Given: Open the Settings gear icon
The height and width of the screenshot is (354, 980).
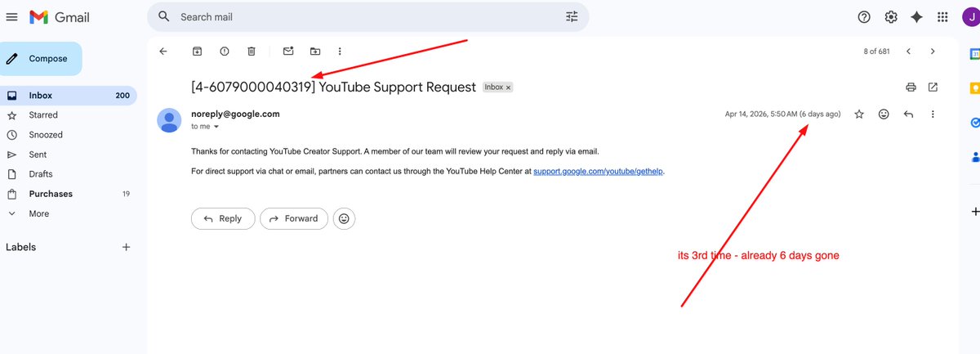Looking at the screenshot, I should [891, 17].
